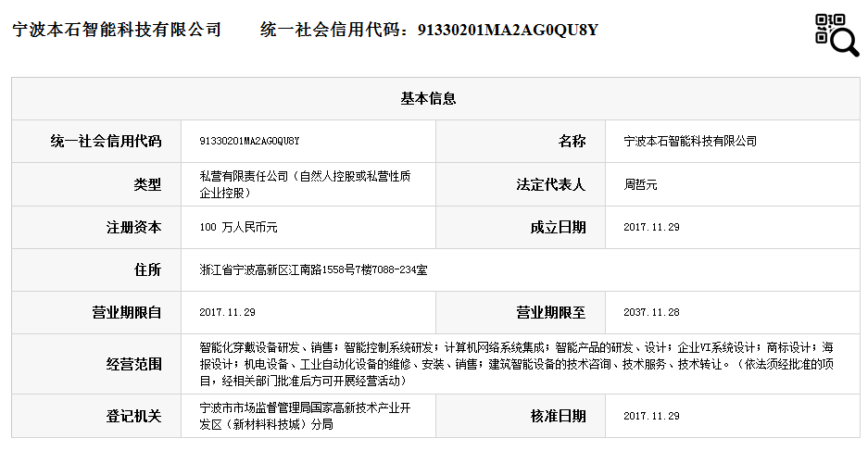
Task: Click the header credit code 91330201MA2AG0QU8Y
Action: pos(508,30)
